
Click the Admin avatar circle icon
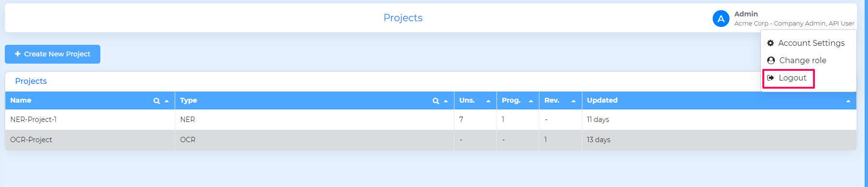721,19
